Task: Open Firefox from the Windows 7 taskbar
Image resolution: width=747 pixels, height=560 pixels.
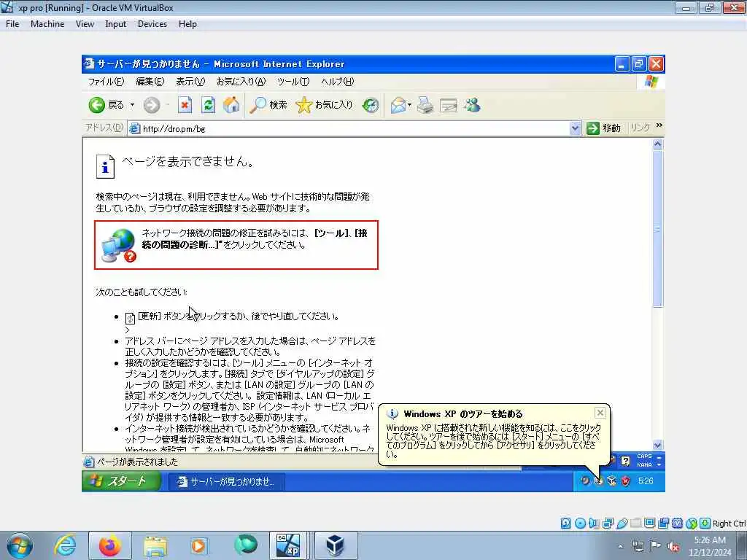Action: (x=110, y=545)
